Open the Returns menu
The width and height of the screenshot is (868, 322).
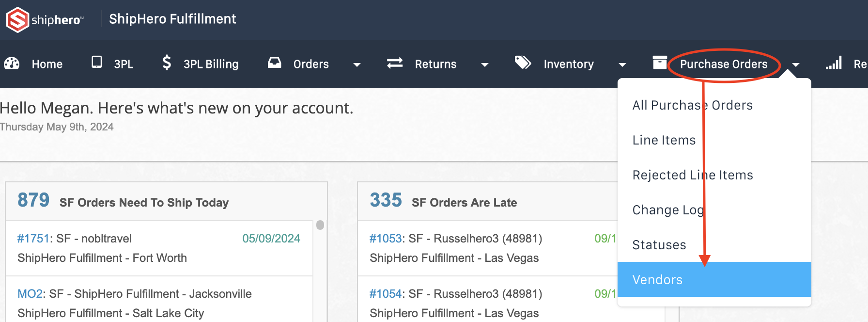pos(435,64)
